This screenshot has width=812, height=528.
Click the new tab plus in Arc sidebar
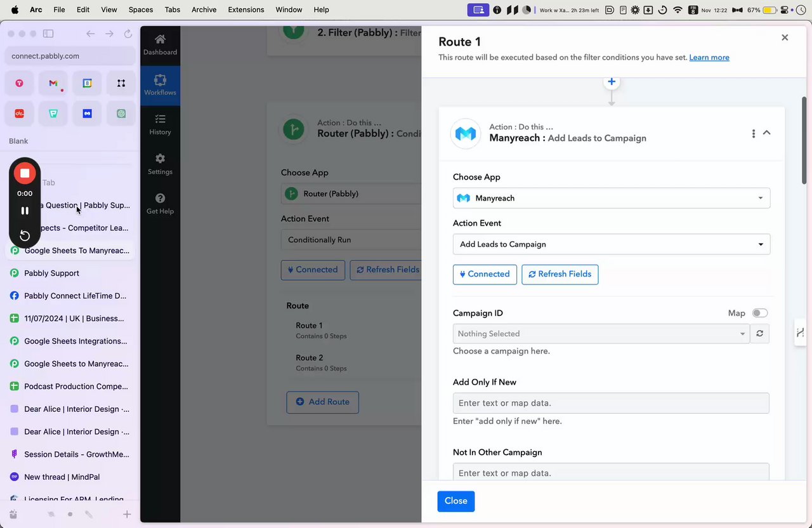127,514
